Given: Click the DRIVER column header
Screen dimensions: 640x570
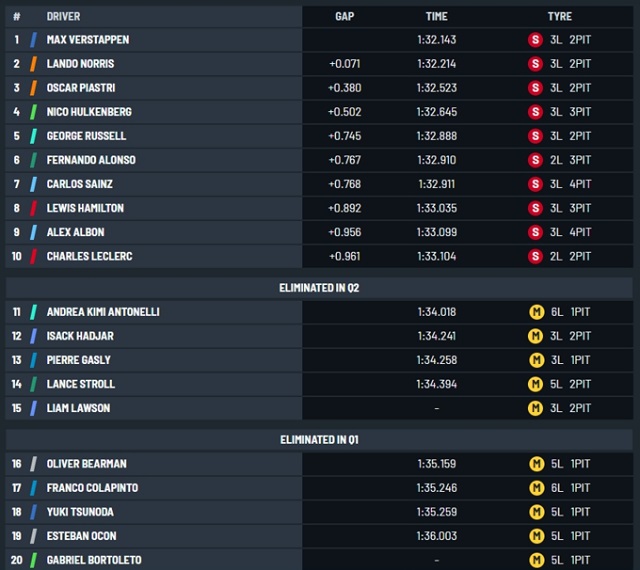Looking at the screenshot, I should click(63, 16).
